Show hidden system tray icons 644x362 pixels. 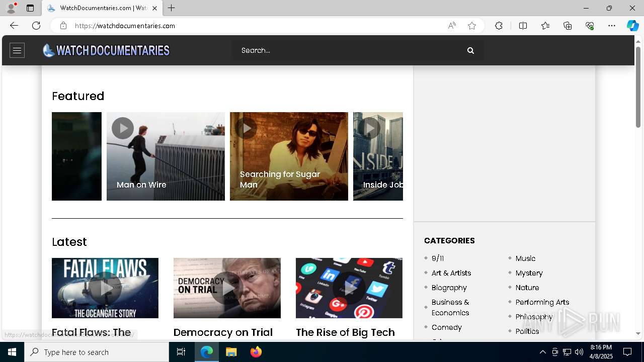(x=542, y=352)
